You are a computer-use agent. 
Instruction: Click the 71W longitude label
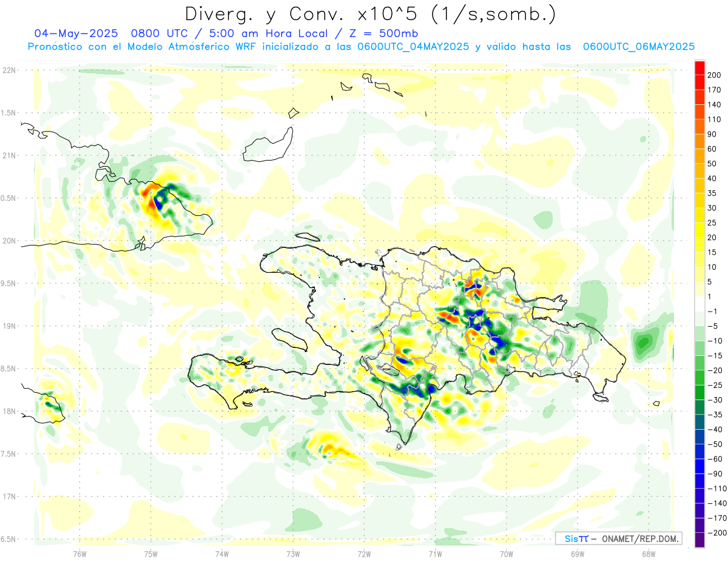point(436,554)
